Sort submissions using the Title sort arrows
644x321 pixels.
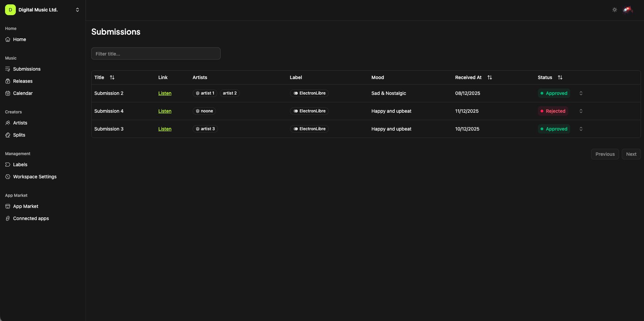coord(112,77)
